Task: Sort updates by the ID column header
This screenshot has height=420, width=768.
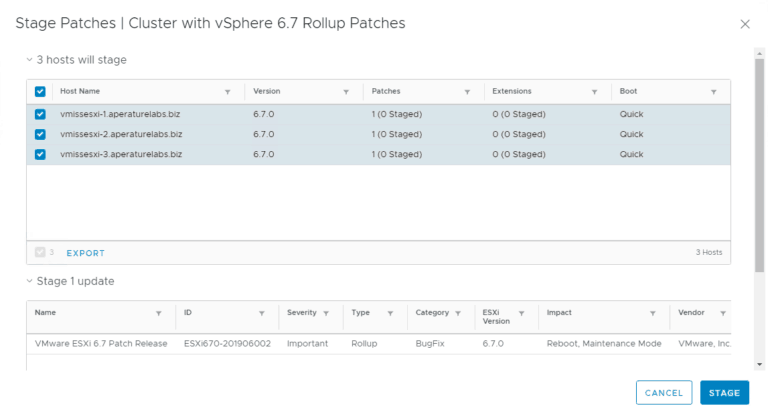Action: (x=188, y=313)
